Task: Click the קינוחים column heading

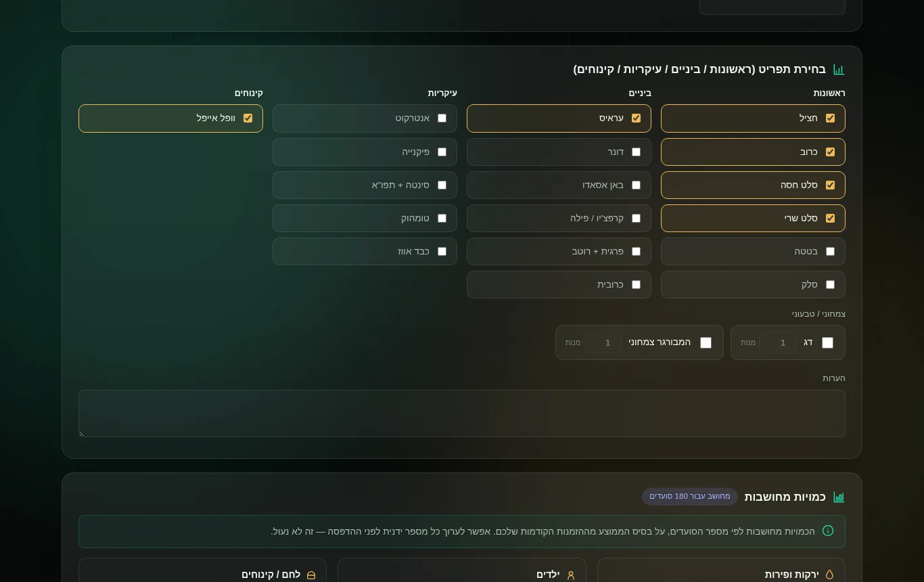Action: click(249, 93)
